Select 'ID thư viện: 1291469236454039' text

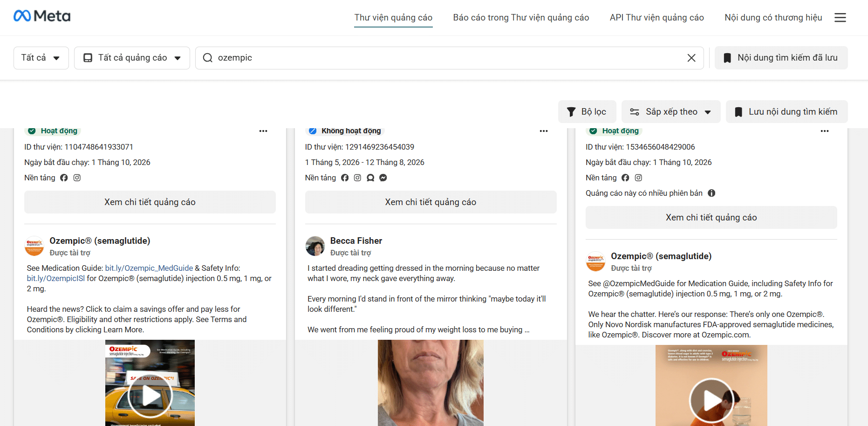pyautogui.click(x=360, y=147)
